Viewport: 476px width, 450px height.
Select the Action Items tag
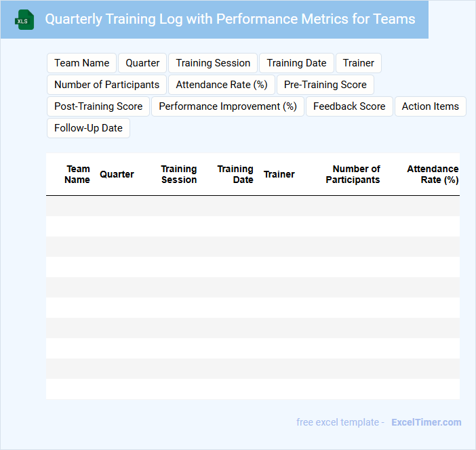[x=430, y=106]
